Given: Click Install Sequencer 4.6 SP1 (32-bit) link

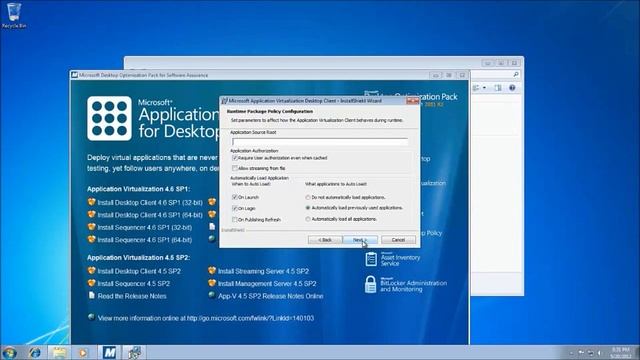Looking at the screenshot, I should tap(144, 227).
